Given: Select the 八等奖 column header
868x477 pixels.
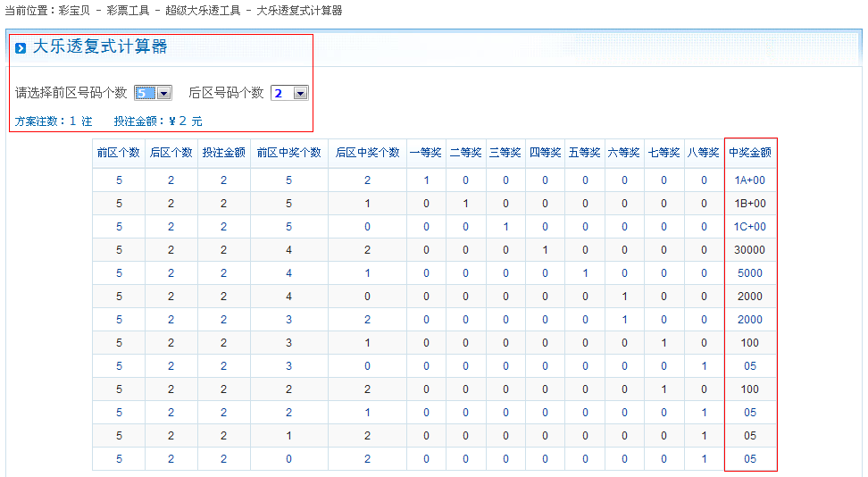Looking at the screenshot, I should click(x=704, y=153).
